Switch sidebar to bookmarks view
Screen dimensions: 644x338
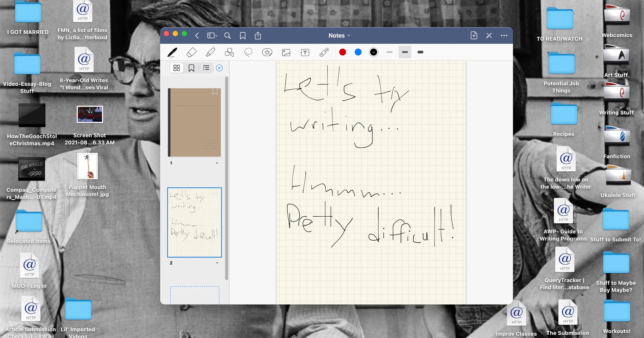click(x=191, y=68)
